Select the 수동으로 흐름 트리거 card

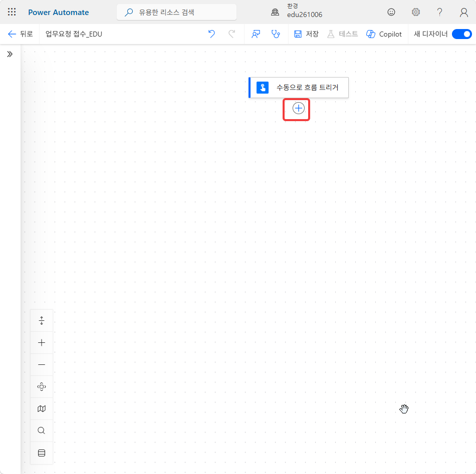click(299, 88)
